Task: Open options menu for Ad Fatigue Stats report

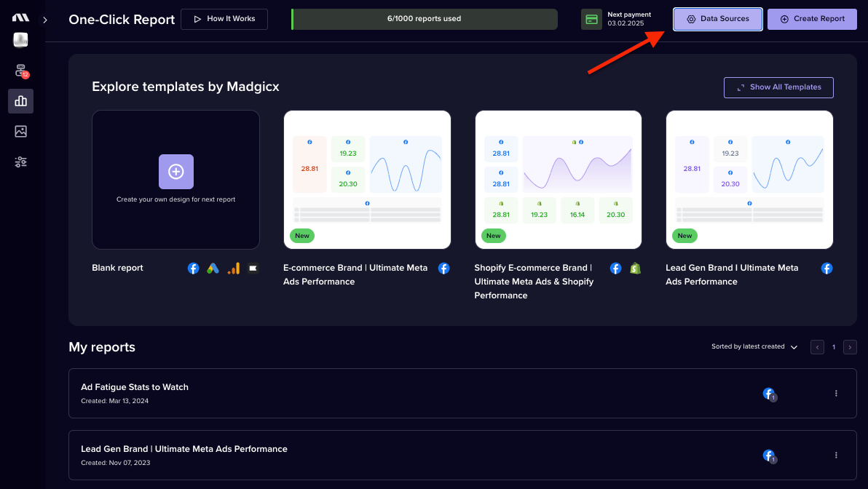Action: point(836,393)
